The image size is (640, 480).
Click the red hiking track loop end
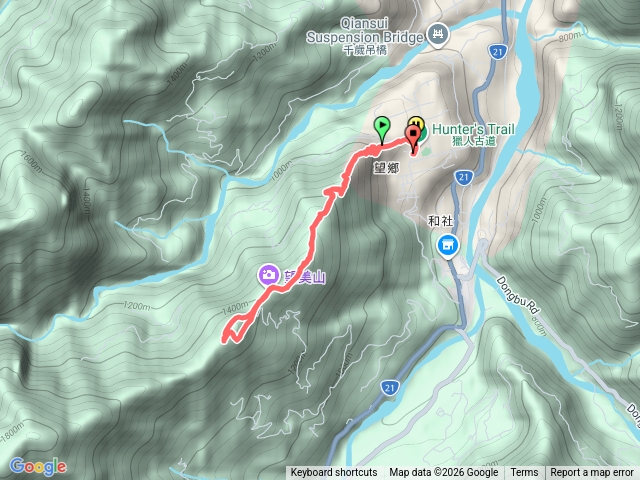pos(234,332)
